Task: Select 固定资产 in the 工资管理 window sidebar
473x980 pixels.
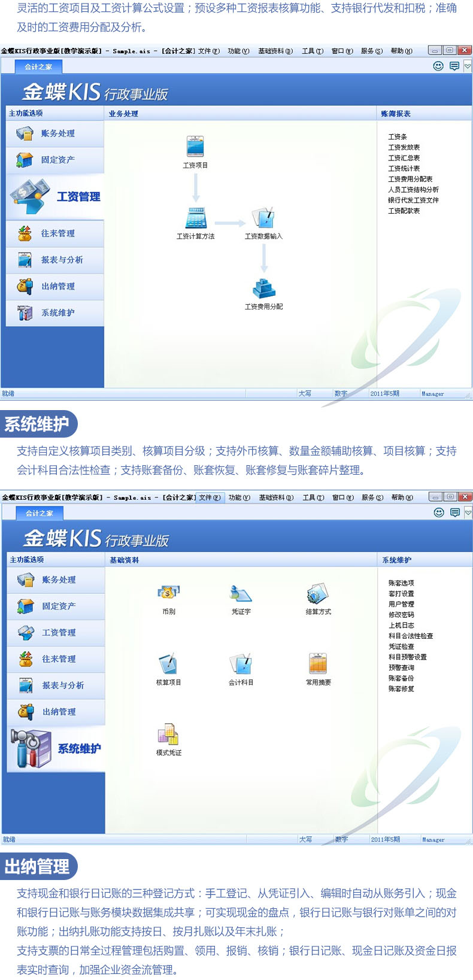Action: point(55,160)
